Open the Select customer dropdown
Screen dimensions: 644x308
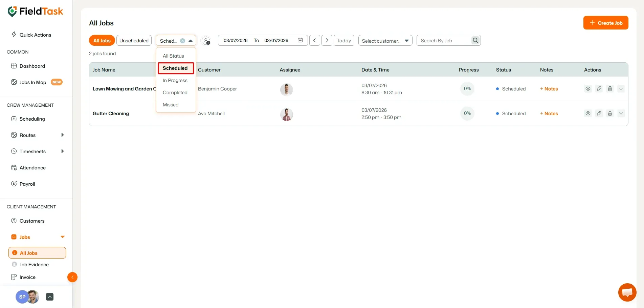pos(385,40)
